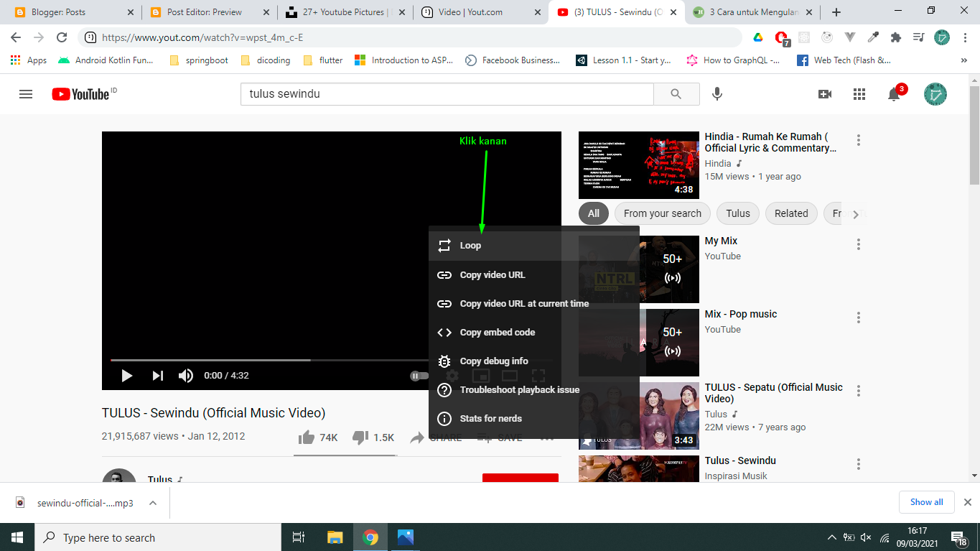The width and height of the screenshot is (980, 551).
Task: Select Loop in context menu
Action: (533, 246)
